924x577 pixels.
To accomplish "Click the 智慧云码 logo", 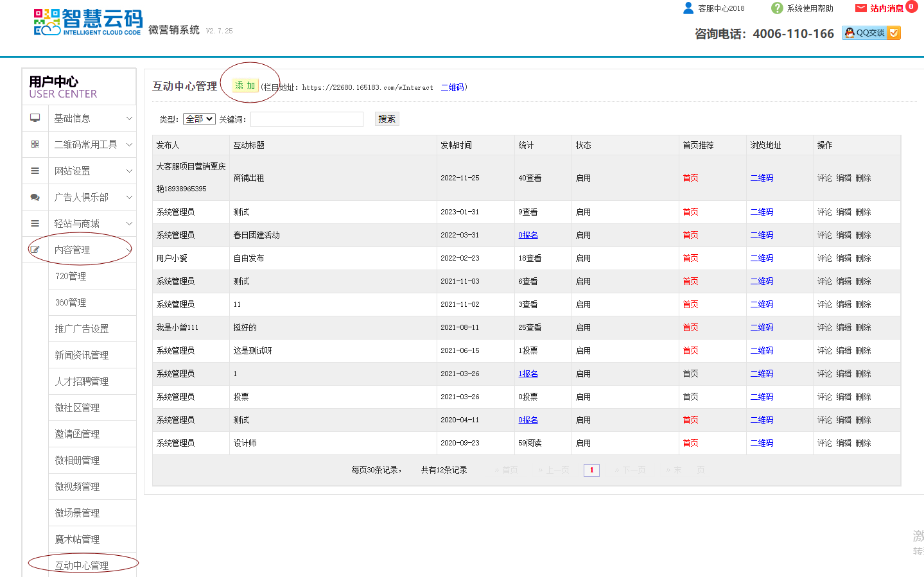I will (87, 22).
